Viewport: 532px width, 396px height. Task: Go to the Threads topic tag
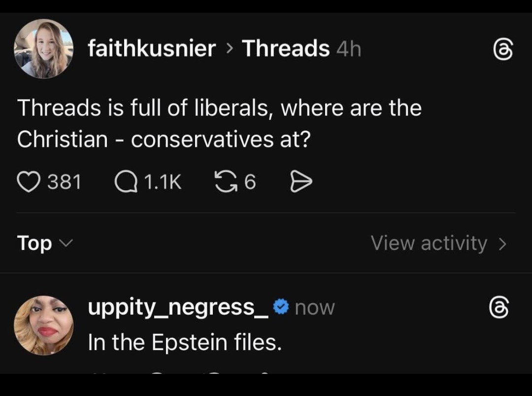click(285, 48)
